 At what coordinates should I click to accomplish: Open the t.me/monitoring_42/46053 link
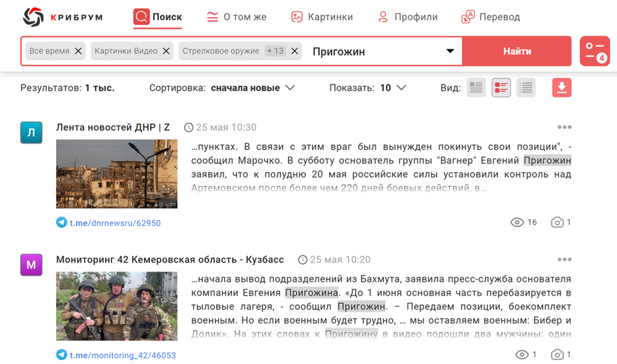coord(123,355)
